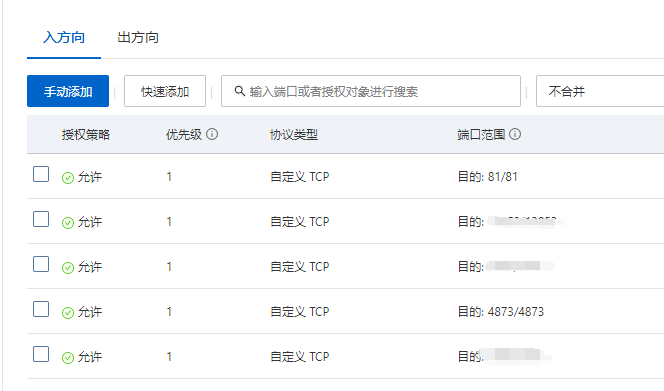Check the box for the 4873/4873 rule
This screenshot has width=664, height=391.
pos(41,309)
